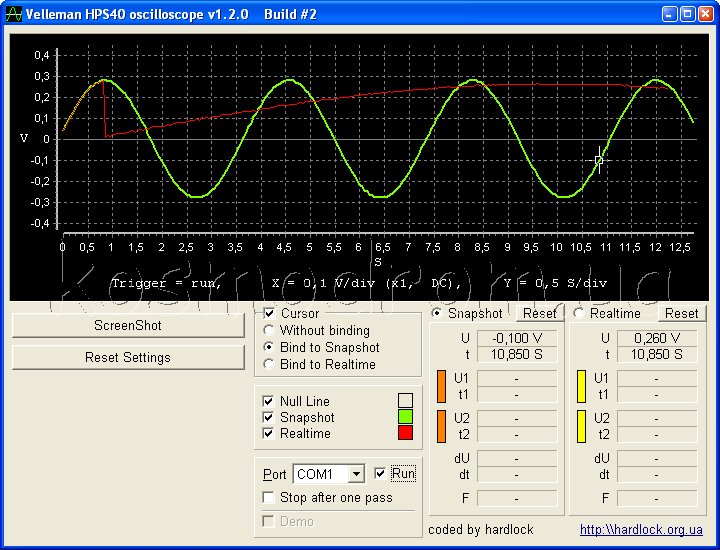This screenshot has height=550, width=720.
Task: Select the Realtime panel radio button
Action: click(579, 314)
